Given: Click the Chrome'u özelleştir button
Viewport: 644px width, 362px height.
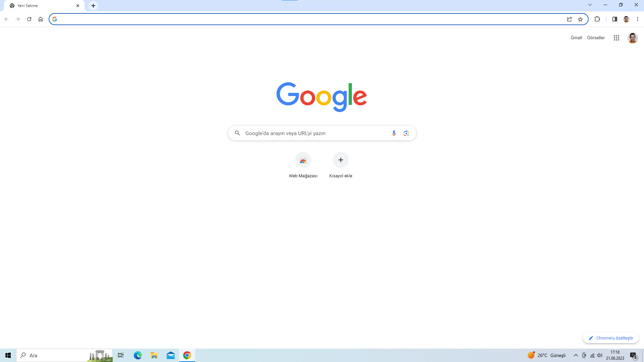Looking at the screenshot, I should pos(610,338).
